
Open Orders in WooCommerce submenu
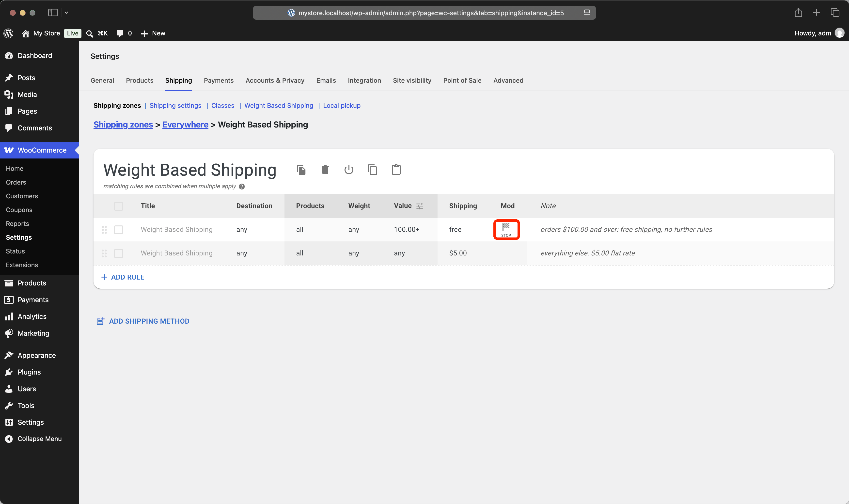[16, 182]
